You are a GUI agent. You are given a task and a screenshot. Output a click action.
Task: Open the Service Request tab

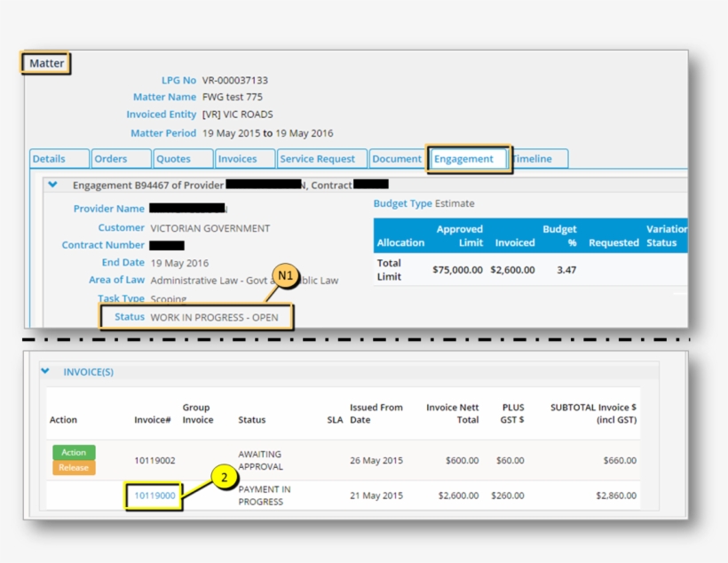click(318, 158)
